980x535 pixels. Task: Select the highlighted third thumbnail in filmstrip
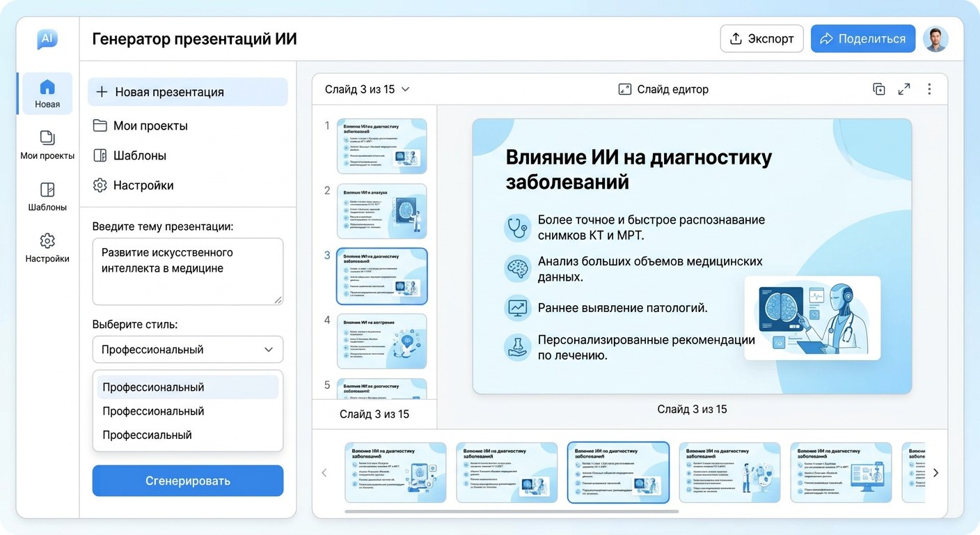pyautogui.click(x=618, y=472)
